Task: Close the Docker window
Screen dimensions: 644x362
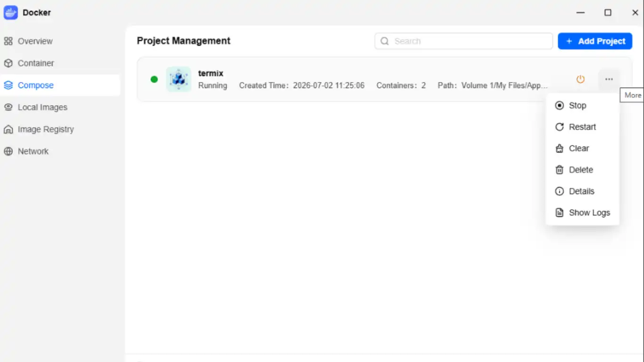Action: coord(635,13)
